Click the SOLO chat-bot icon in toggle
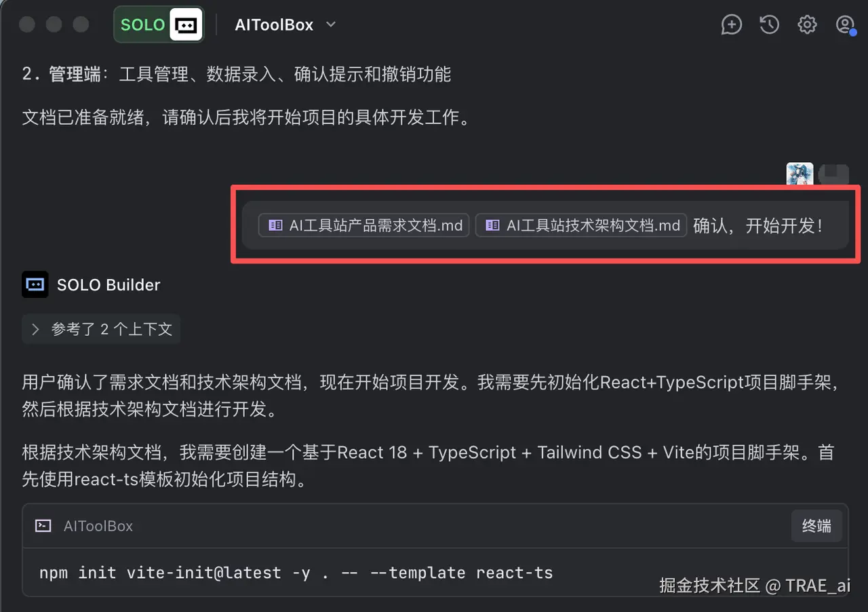 pos(186,25)
